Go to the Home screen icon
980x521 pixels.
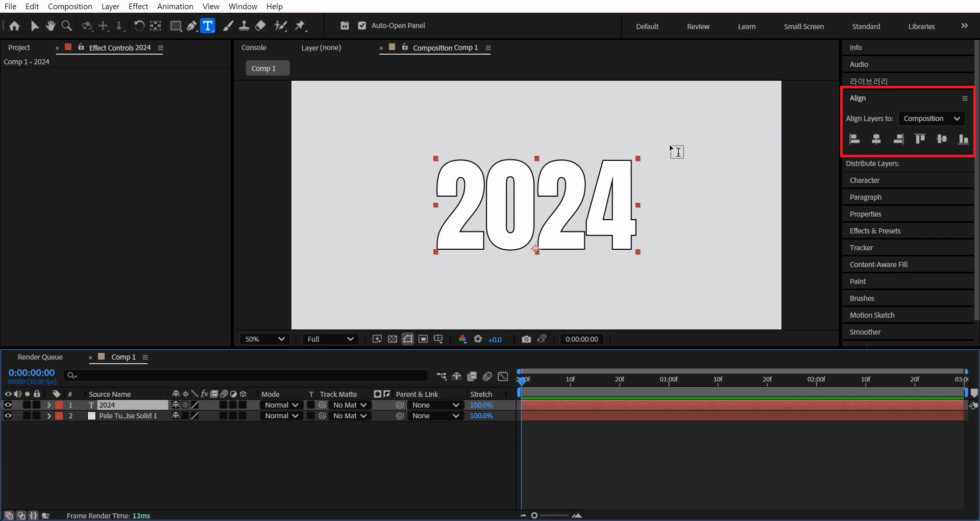[14, 26]
